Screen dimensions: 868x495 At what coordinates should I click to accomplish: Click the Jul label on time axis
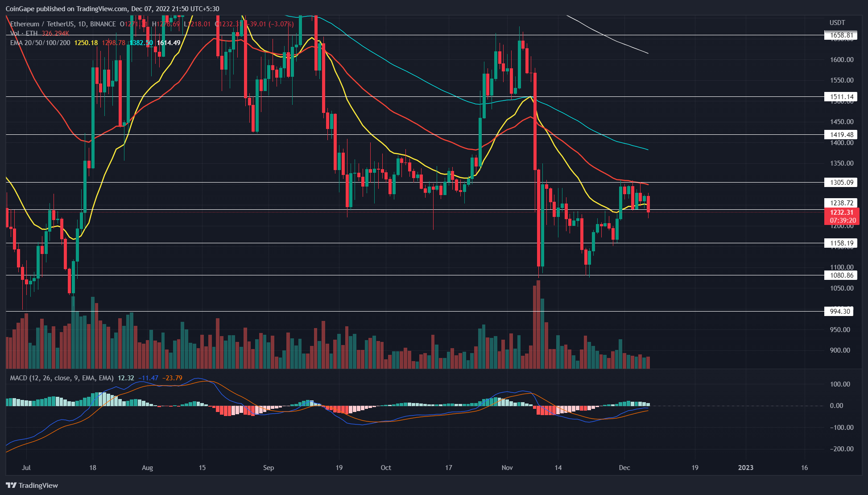[26, 468]
